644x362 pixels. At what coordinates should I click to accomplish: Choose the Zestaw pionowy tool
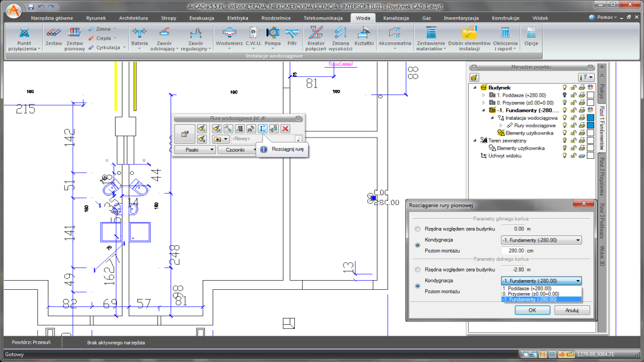pyautogui.click(x=74, y=38)
